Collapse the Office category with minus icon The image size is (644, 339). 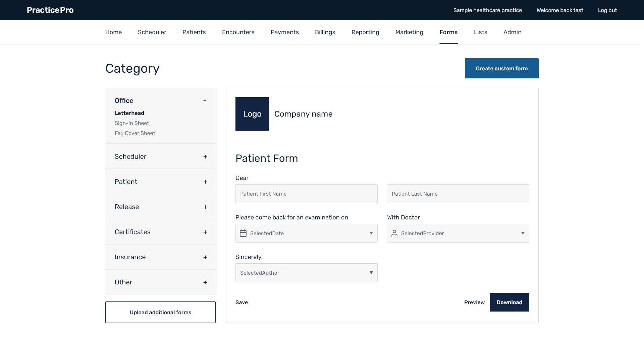205,100
